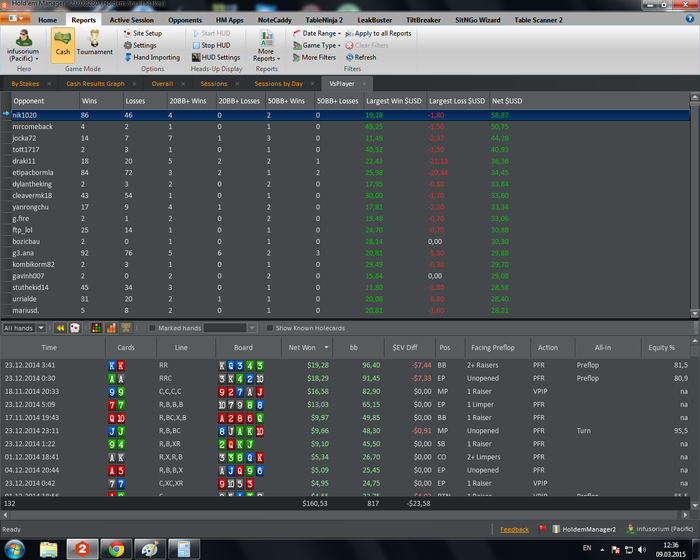Open Game Type filter dropdown

tap(317, 45)
